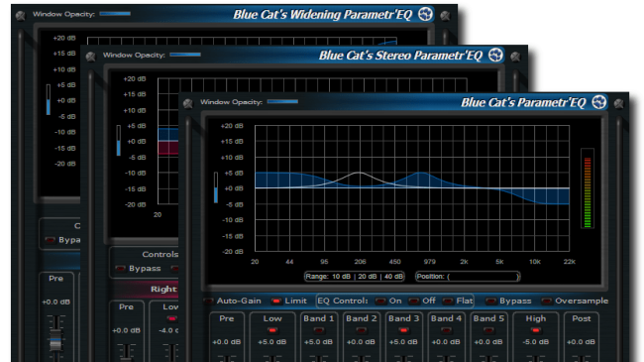
Task: Toggle the Band 5 enable LED
Action: point(488,330)
